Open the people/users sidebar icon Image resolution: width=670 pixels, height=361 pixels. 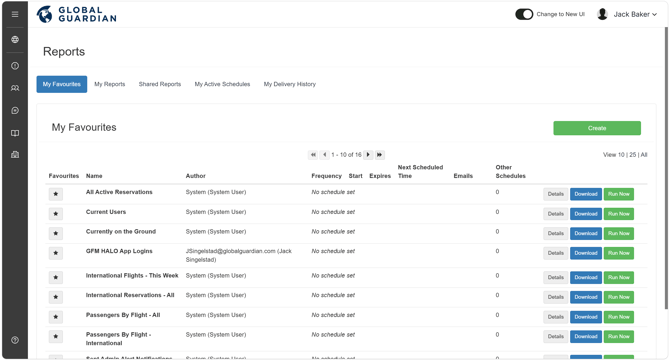(x=15, y=88)
